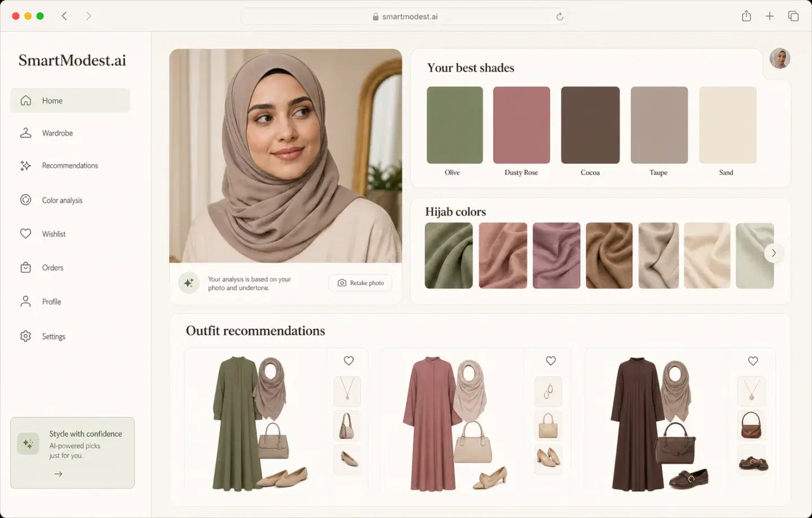Show more hijab colors with the chevron
The width and height of the screenshot is (812, 518).
[774, 253]
